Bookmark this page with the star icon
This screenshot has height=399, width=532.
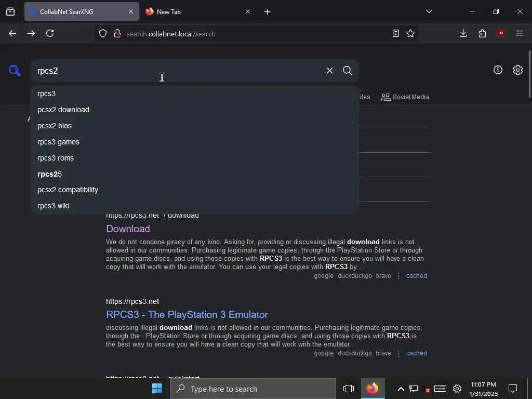pos(410,33)
